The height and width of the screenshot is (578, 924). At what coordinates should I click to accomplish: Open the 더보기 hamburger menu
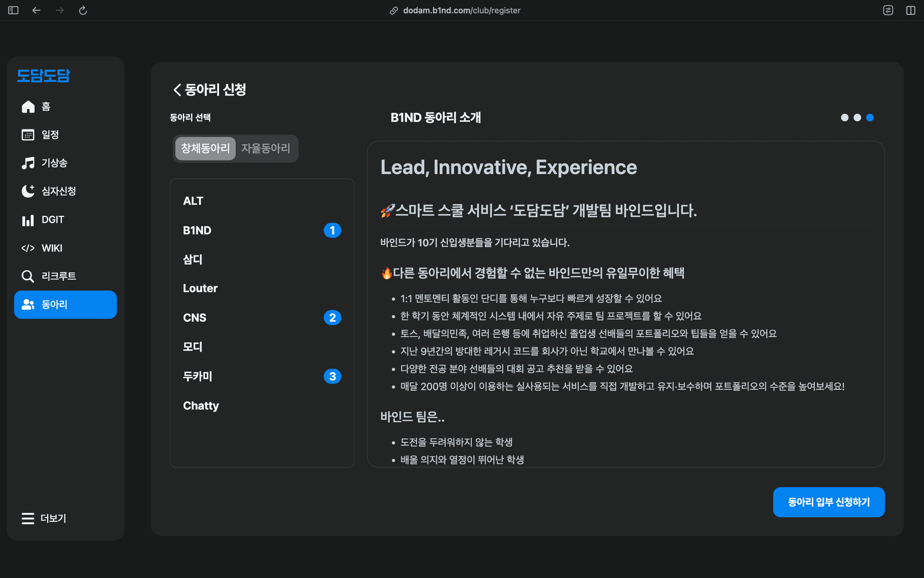pos(28,518)
